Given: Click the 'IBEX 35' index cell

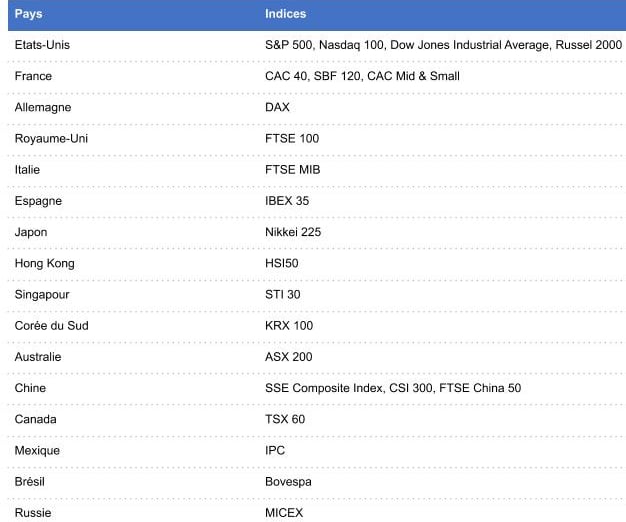Looking at the screenshot, I should pyautogui.click(x=287, y=201).
